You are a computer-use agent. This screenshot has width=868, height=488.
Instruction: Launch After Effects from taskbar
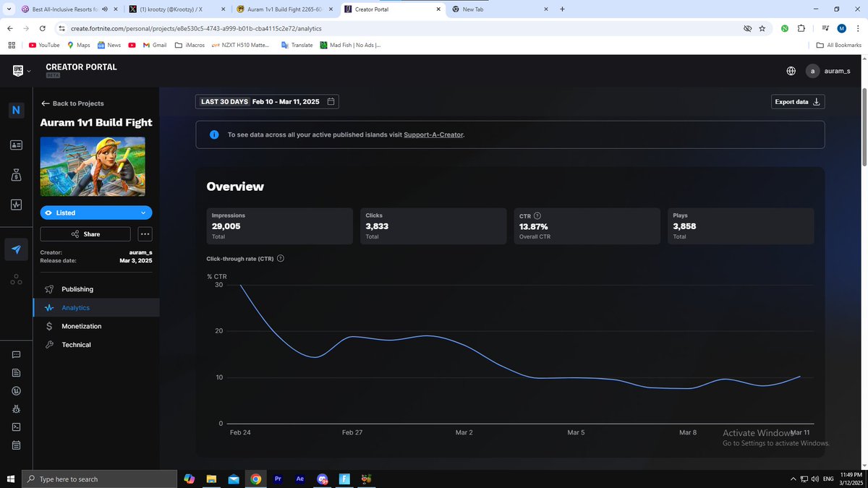300,479
